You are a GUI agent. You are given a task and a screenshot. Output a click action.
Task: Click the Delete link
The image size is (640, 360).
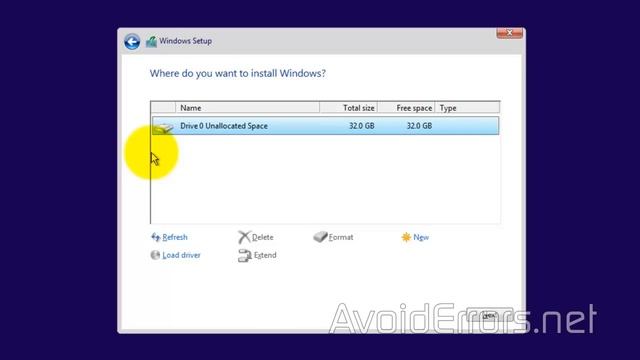click(x=262, y=237)
